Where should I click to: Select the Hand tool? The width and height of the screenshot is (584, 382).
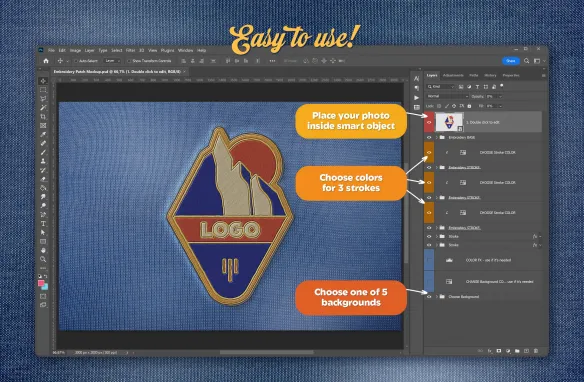point(43,250)
